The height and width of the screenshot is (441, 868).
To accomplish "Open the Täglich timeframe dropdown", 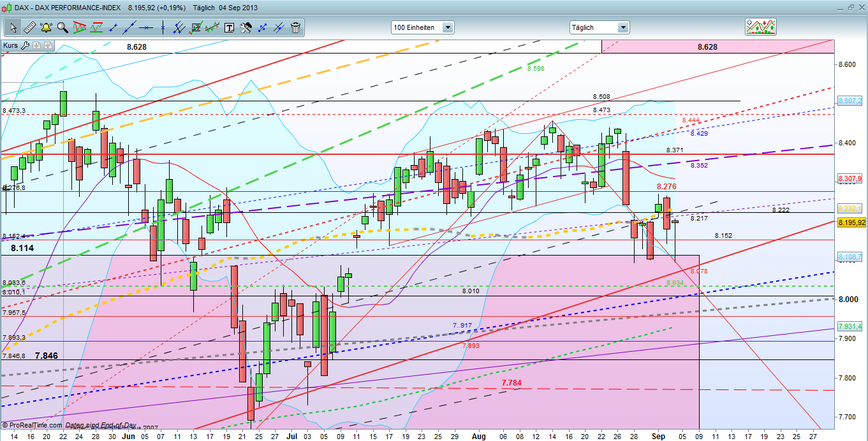I will click(x=600, y=27).
